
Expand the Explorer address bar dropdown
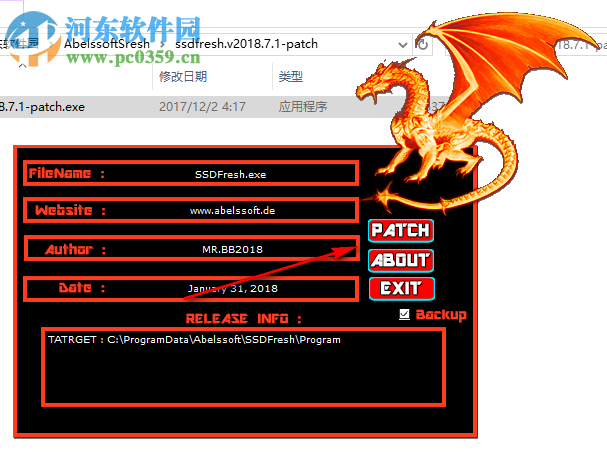[x=403, y=45]
